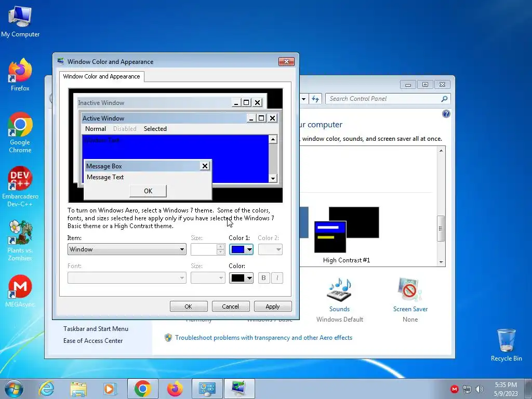Viewport: 532px width, 399px height.
Task: Open the network tray icon
Action: (x=467, y=389)
